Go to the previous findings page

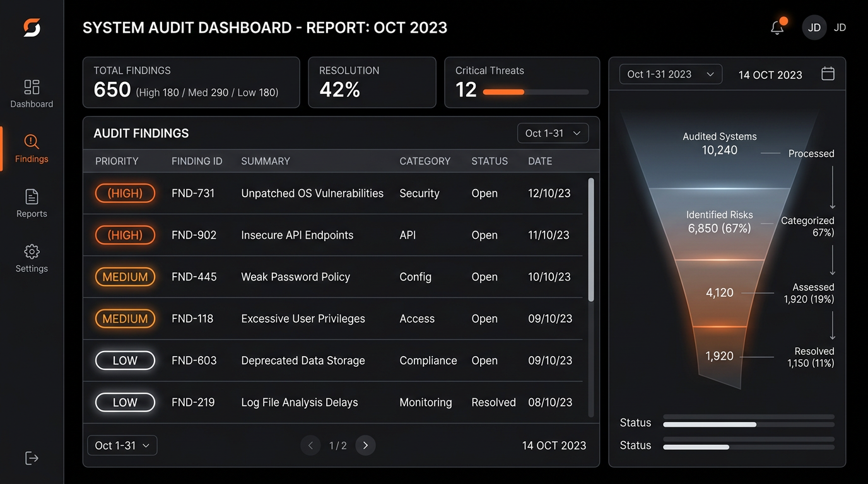click(x=310, y=446)
